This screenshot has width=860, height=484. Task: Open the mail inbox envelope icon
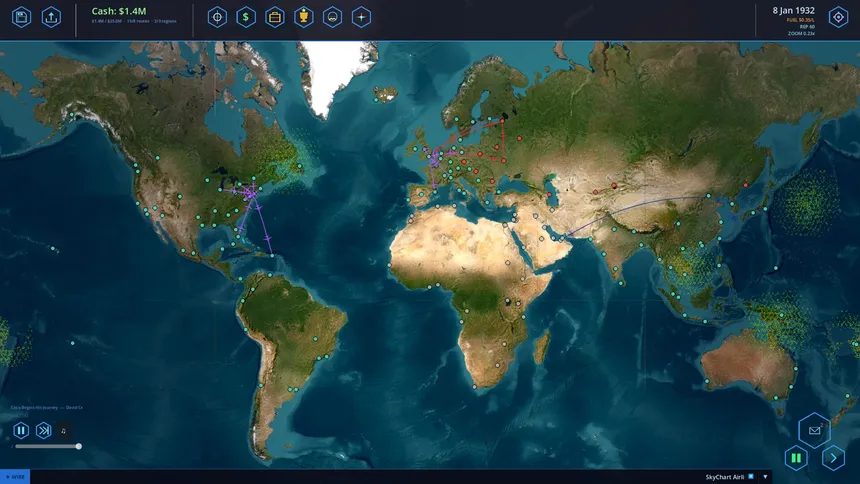(x=814, y=430)
